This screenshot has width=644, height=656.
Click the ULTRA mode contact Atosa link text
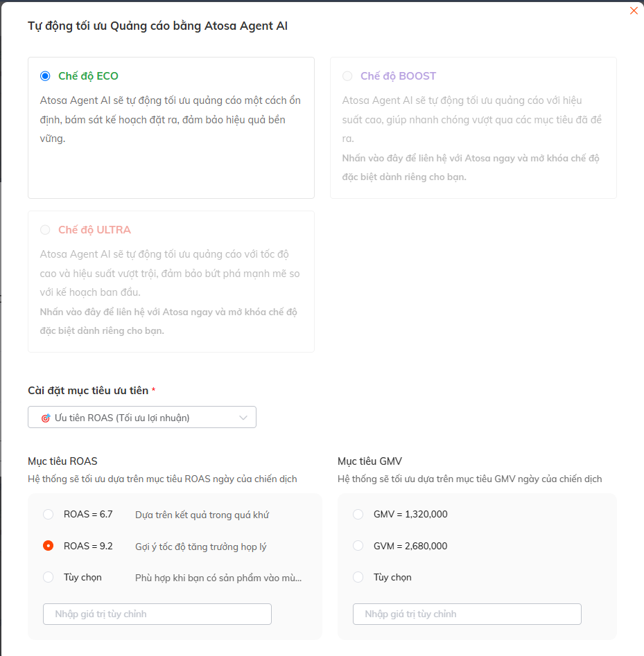click(x=168, y=321)
